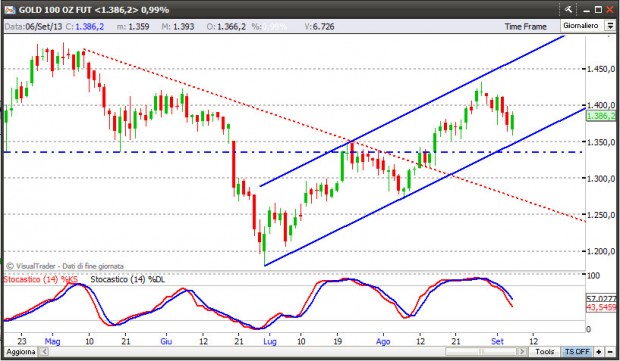Screen dimensions: 620x361
Task: Click the maximum value M: 1.393
Action: point(178,26)
